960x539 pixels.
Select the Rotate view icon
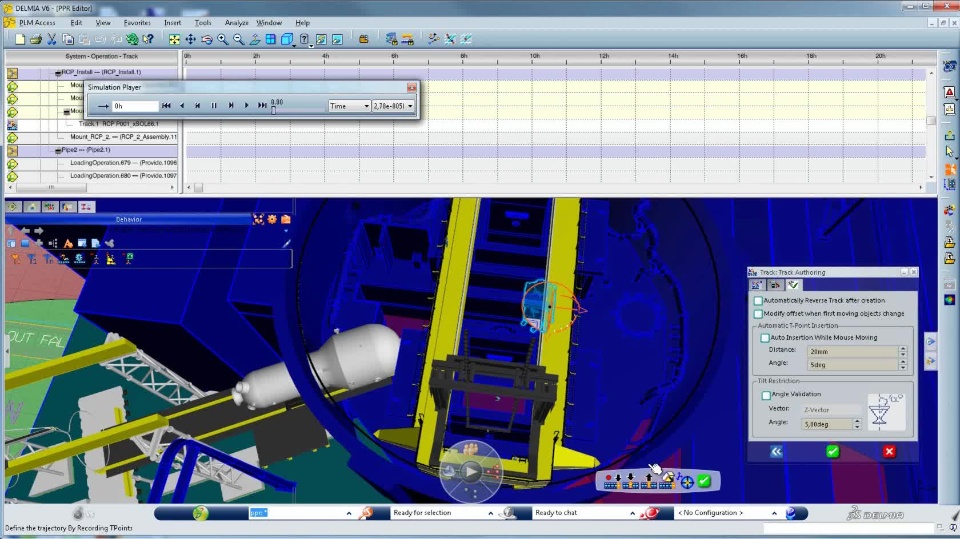click(207, 39)
